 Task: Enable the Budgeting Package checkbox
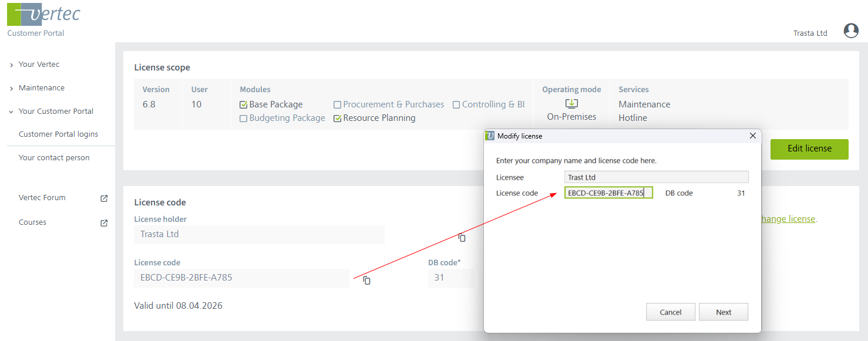[244, 119]
